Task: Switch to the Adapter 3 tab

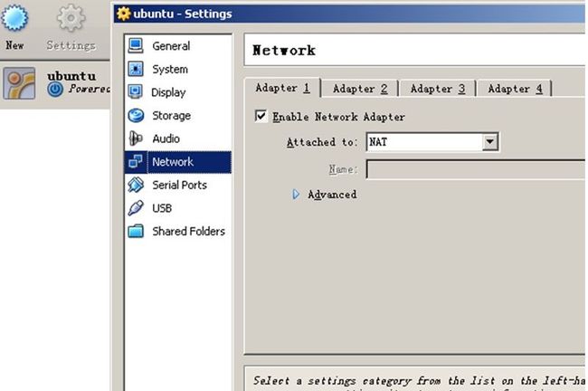Action: click(438, 89)
